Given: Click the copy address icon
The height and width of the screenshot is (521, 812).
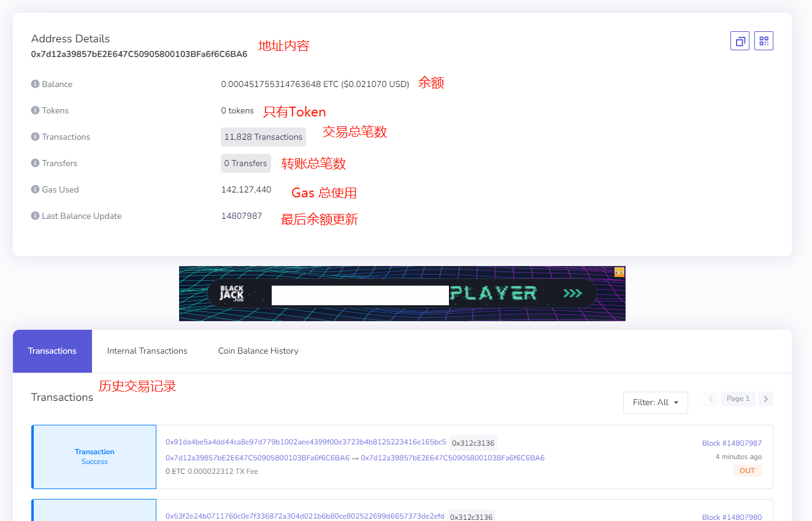Looking at the screenshot, I should 740,41.
